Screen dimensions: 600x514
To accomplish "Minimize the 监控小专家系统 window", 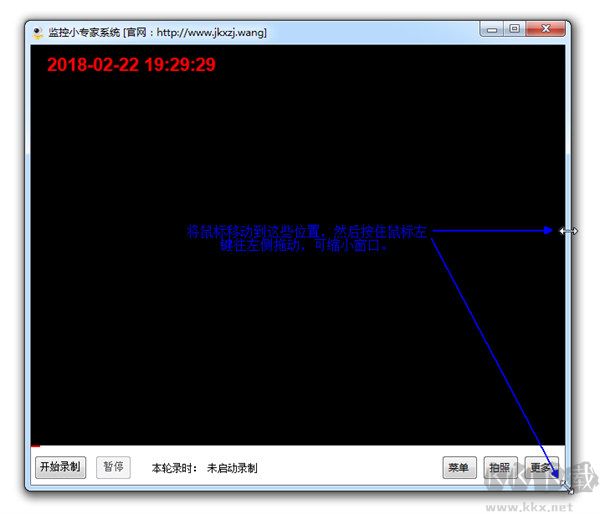I will point(492,29).
